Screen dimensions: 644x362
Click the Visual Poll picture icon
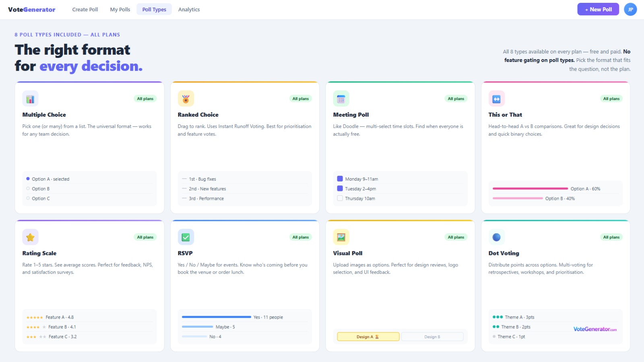341,237
